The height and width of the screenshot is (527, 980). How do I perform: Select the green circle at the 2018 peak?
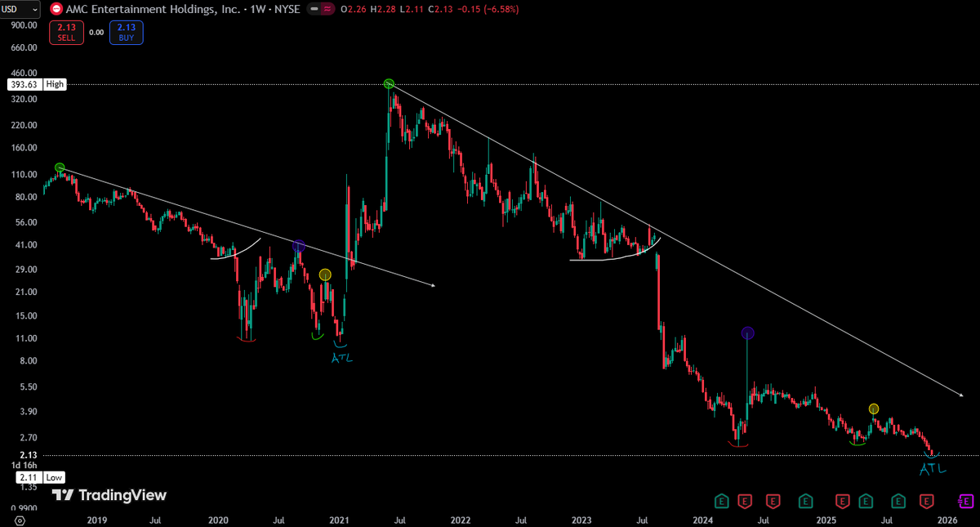[60, 167]
